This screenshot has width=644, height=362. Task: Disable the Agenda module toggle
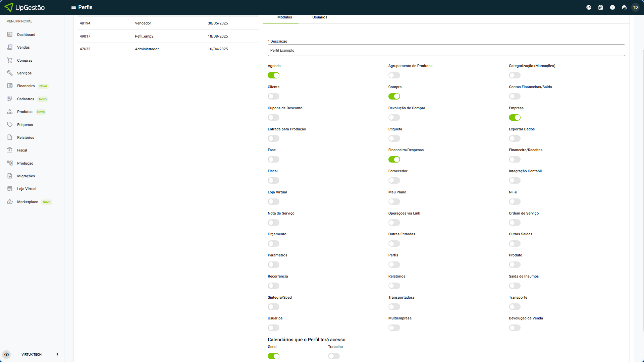point(273,75)
